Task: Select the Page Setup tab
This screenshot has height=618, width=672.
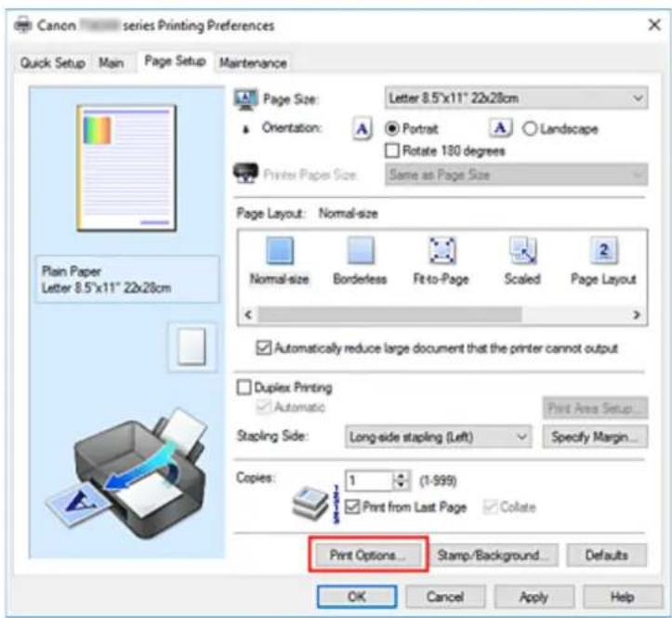Action: pyautogui.click(x=176, y=61)
